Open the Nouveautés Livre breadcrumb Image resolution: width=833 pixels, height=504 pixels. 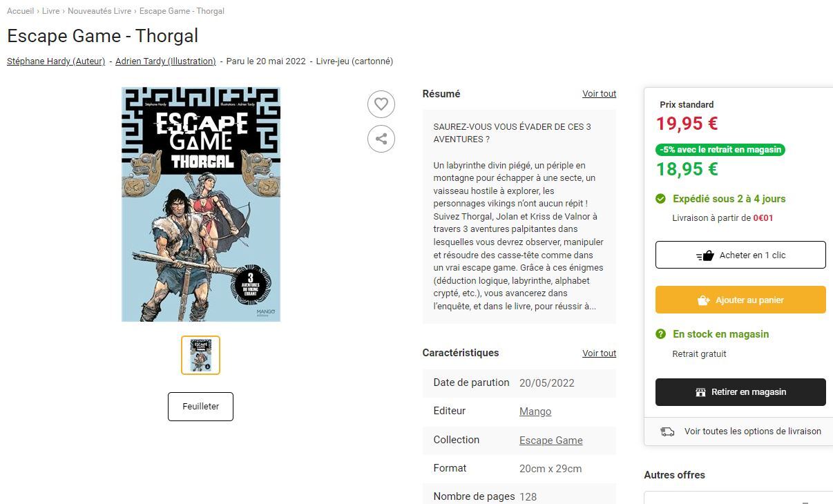pos(99,11)
